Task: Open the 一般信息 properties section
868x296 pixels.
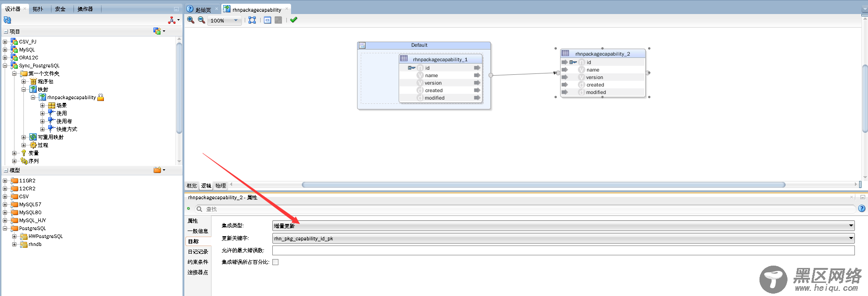Action: coord(198,231)
